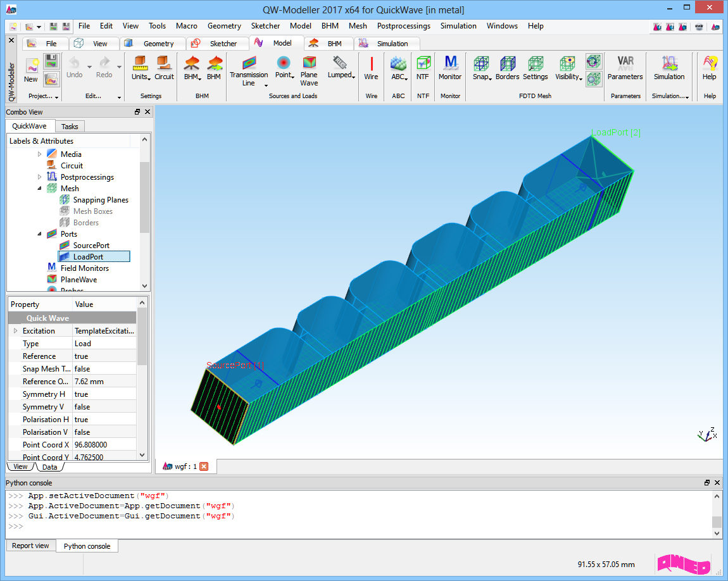Image resolution: width=728 pixels, height=581 pixels.
Task: Select the Transmission Line source tool
Action: [x=249, y=62]
